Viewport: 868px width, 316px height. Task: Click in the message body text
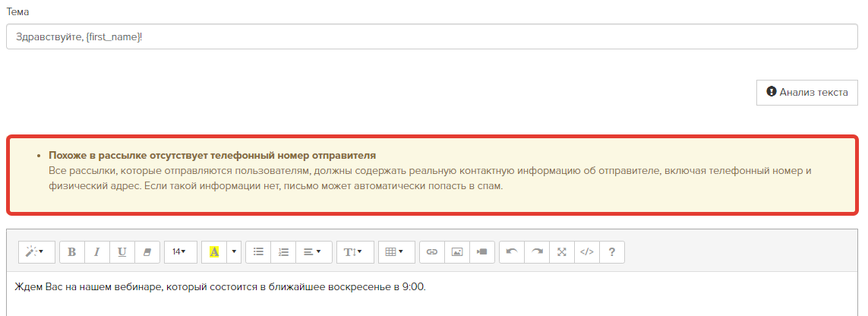click(220, 286)
